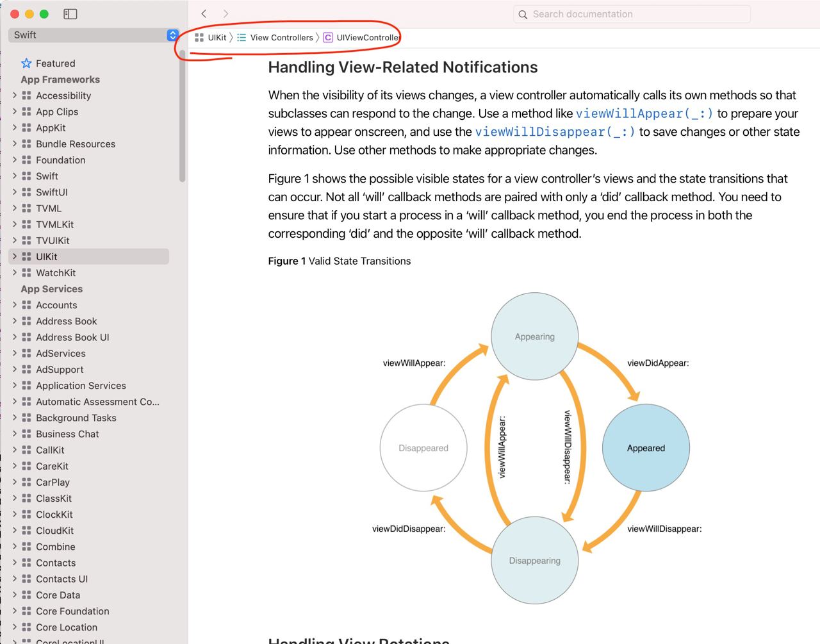Click the CallKit grid icon

point(26,450)
